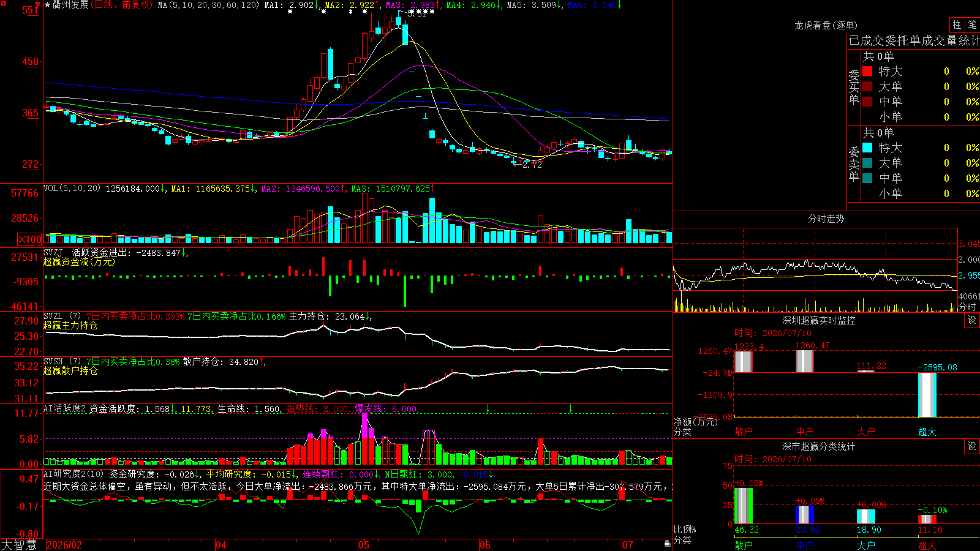Image resolution: width=980 pixels, height=551 pixels.
Task: Select the 超大 category under 深圳超赢实时监控
Action: (x=927, y=432)
